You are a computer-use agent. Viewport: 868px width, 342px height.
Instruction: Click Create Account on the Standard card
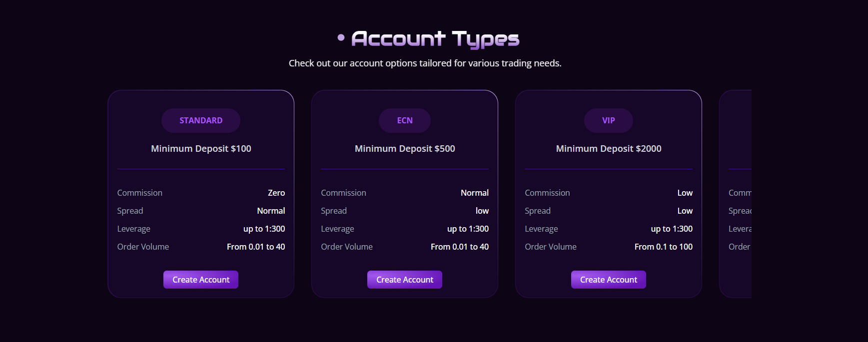coord(201,280)
